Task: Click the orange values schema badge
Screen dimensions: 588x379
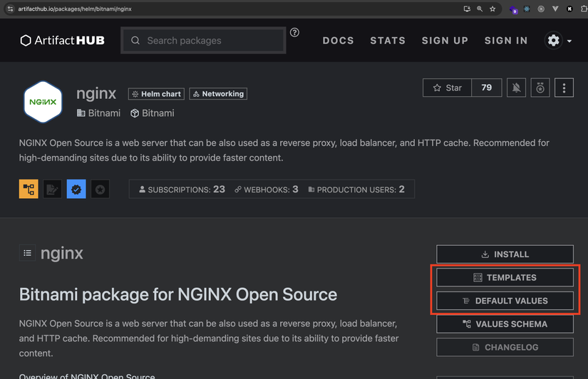Action: point(29,189)
